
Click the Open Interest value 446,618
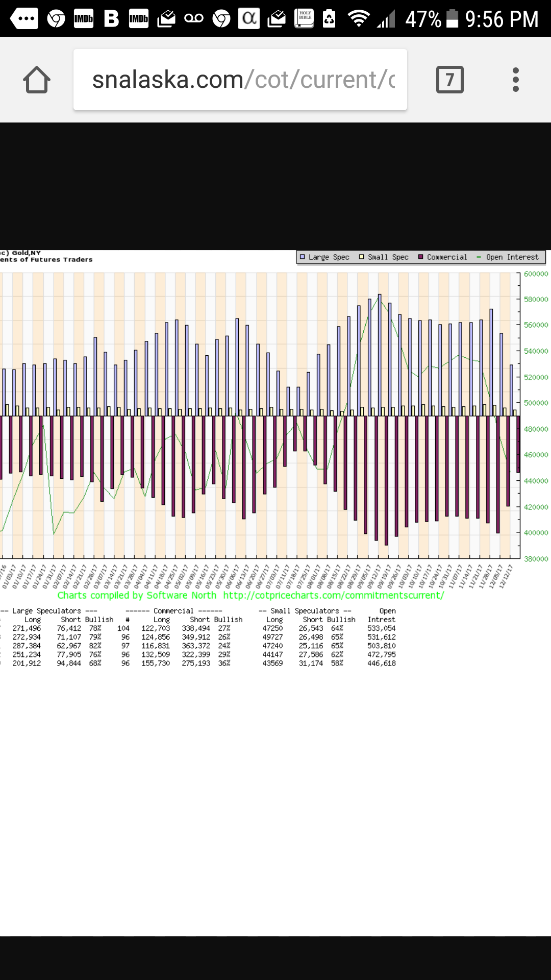point(381,663)
